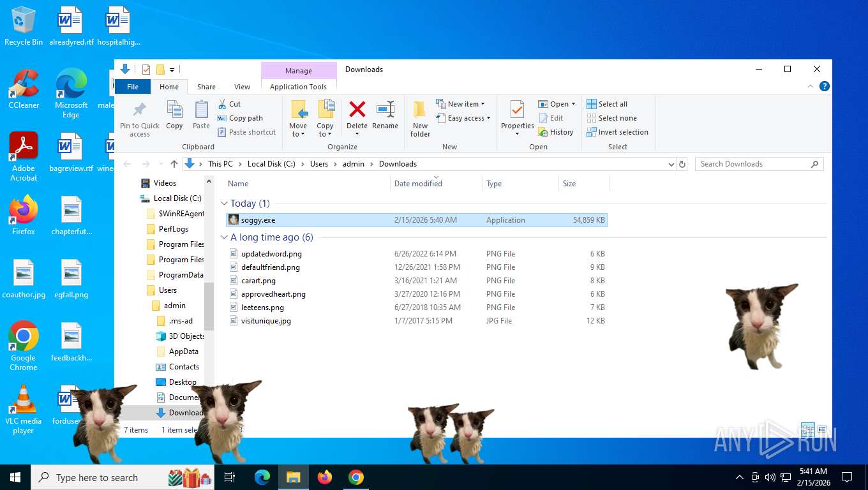Click Select all in ribbon
Image resolution: width=868 pixels, height=490 pixels.
pyautogui.click(x=607, y=104)
